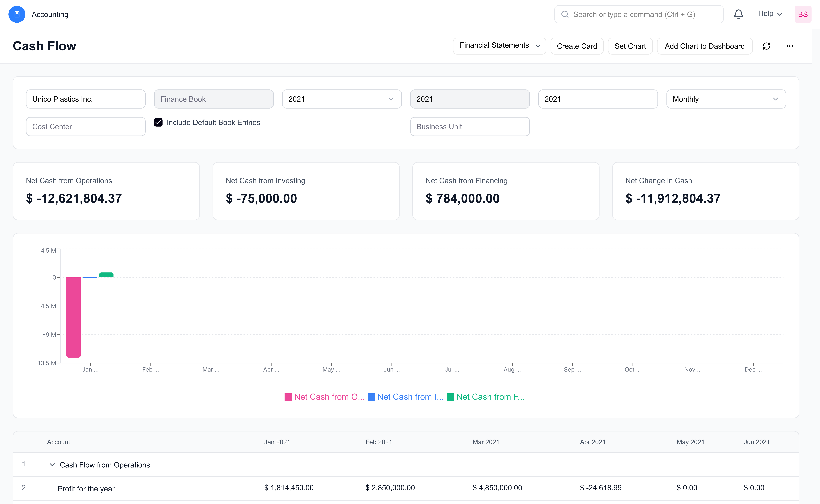The height and width of the screenshot is (504, 820).
Task: Click the Cost Center filter field
Action: click(x=86, y=126)
